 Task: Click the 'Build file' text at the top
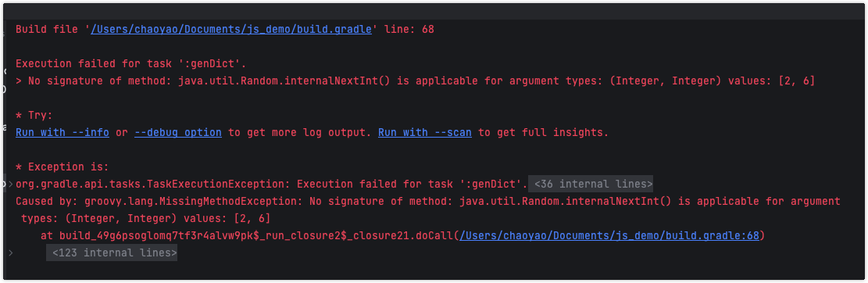click(47, 30)
